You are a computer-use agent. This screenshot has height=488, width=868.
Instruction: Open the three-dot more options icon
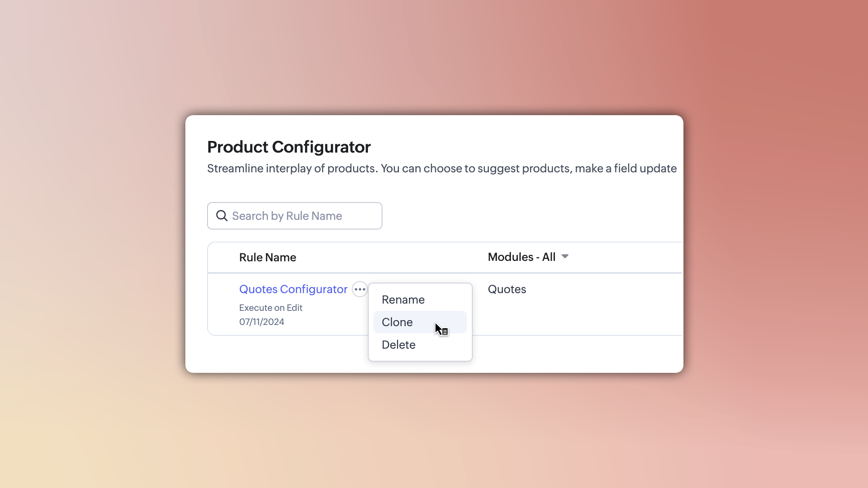click(x=359, y=289)
